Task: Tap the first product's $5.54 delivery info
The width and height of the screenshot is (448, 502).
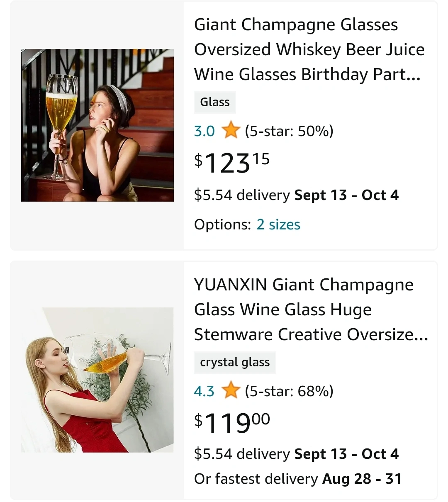Action: (x=242, y=195)
